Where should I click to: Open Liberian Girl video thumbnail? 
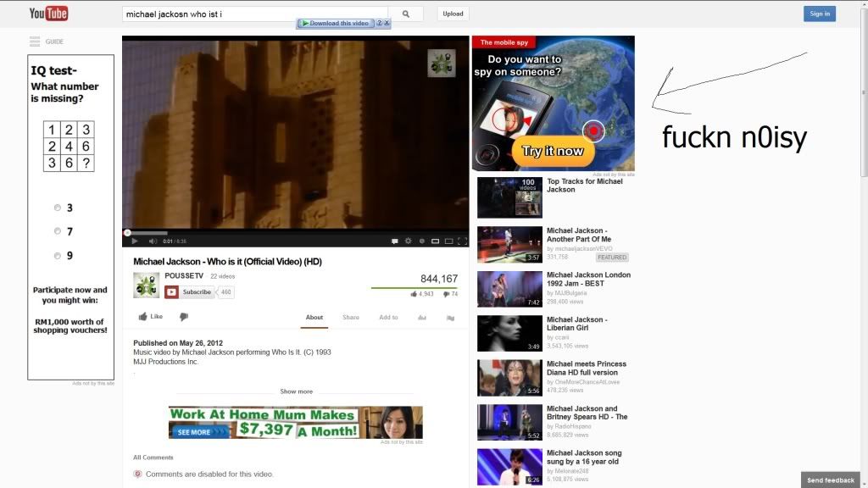[x=509, y=333]
